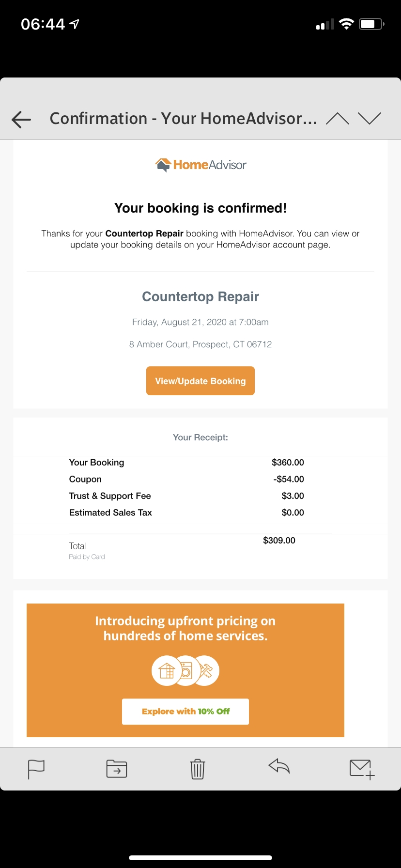Delete email with the trash icon
This screenshot has width=401, height=868.
click(198, 769)
